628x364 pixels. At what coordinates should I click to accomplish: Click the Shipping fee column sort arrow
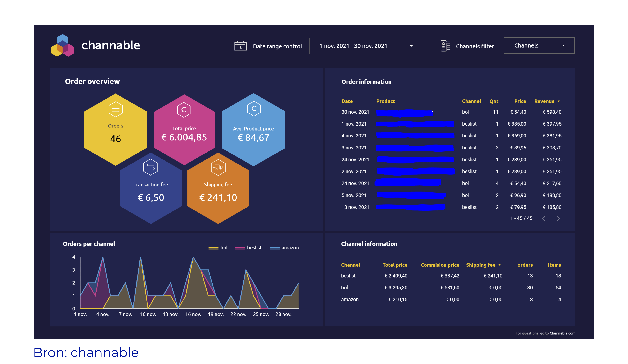(499, 265)
